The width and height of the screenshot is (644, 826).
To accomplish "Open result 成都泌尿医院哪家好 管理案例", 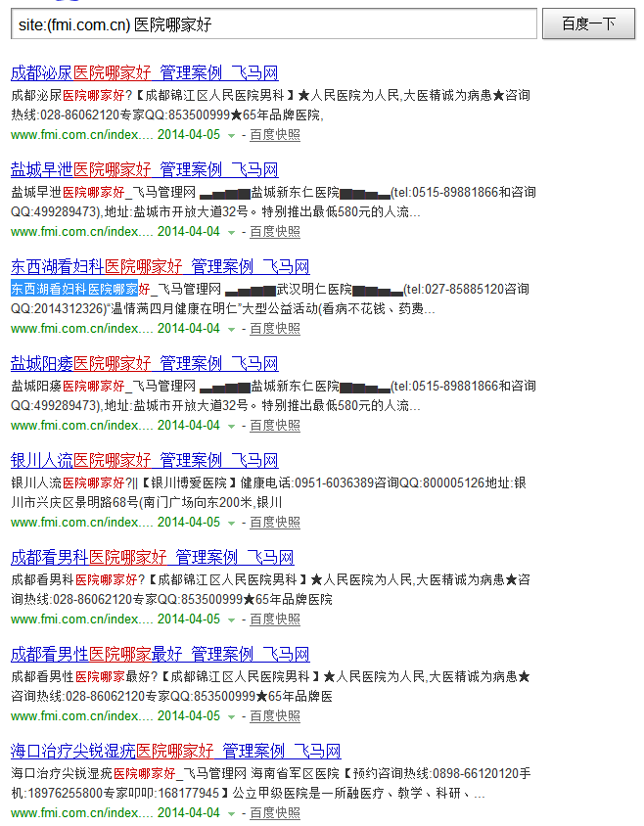I will pos(145,72).
